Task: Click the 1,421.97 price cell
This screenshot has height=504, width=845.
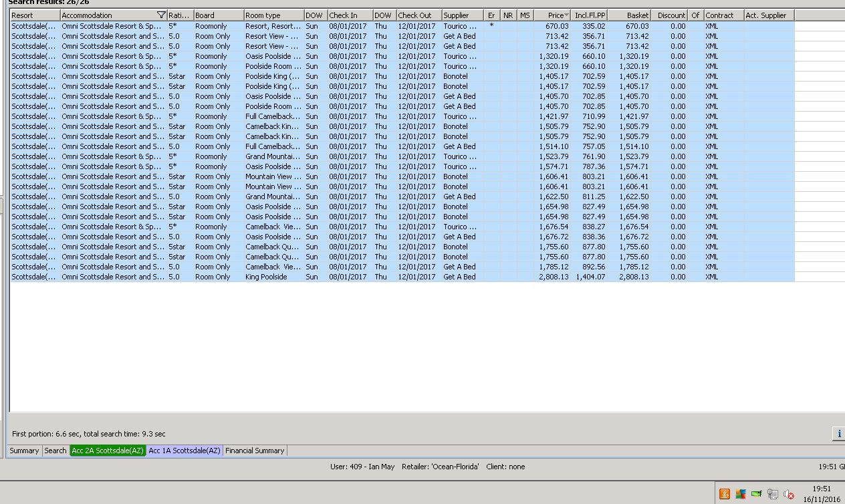Action: 554,116
